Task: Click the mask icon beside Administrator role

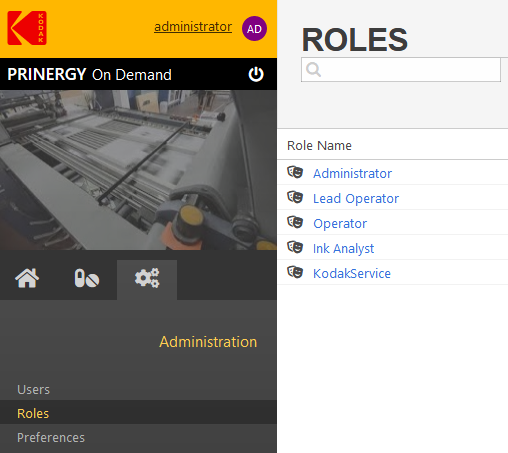Action: click(x=295, y=173)
